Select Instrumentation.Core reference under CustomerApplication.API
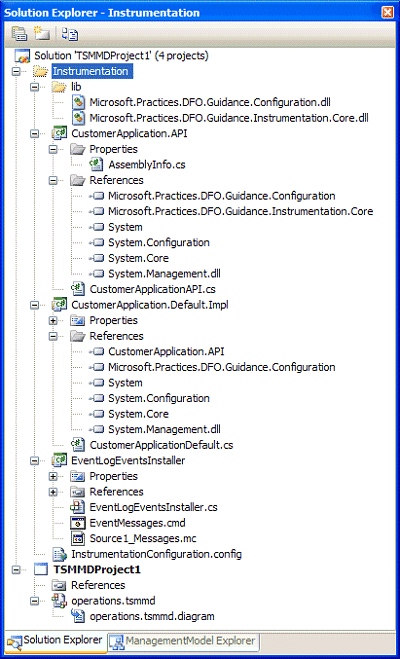The image size is (400, 659). pyautogui.click(x=240, y=211)
